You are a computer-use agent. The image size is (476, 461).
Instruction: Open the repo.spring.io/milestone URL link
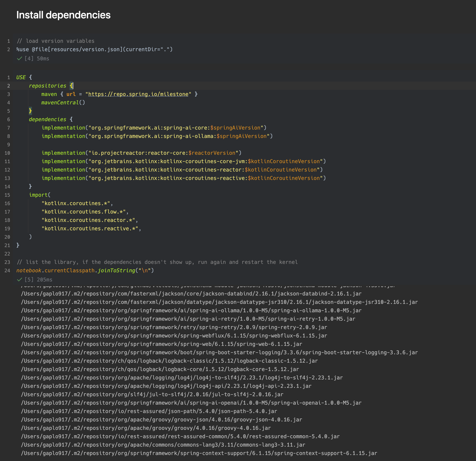coord(138,94)
